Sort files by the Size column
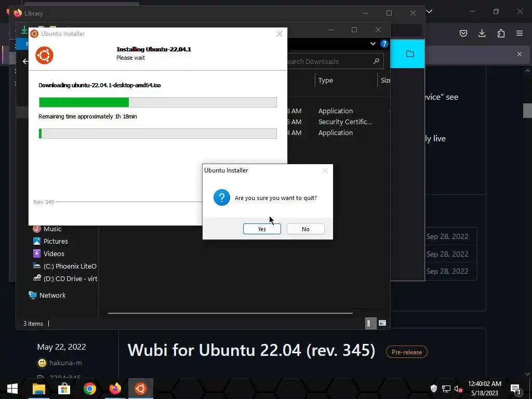The height and width of the screenshot is (399, 532). [x=385, y=81]
